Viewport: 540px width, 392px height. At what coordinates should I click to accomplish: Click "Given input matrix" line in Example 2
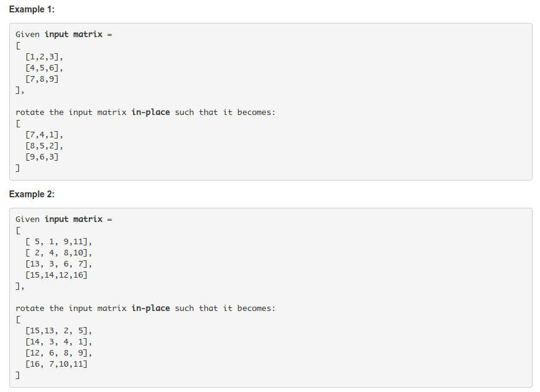point(64,219)
